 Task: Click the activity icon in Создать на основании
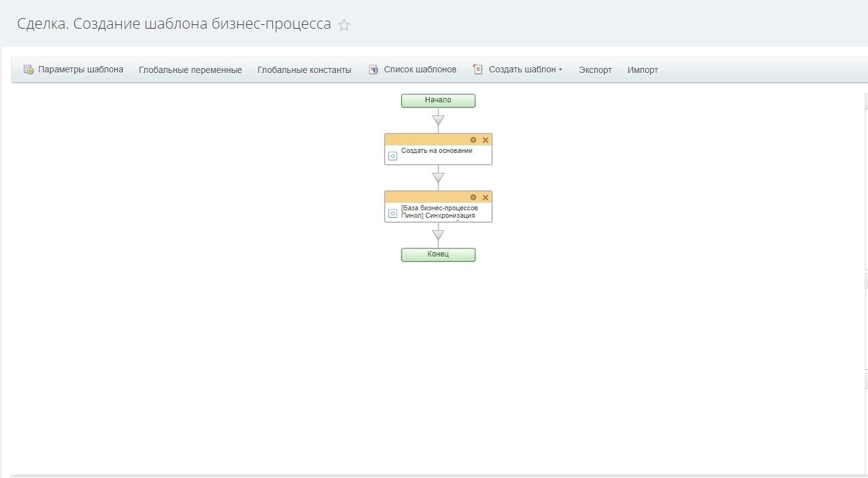coord(393,156)
